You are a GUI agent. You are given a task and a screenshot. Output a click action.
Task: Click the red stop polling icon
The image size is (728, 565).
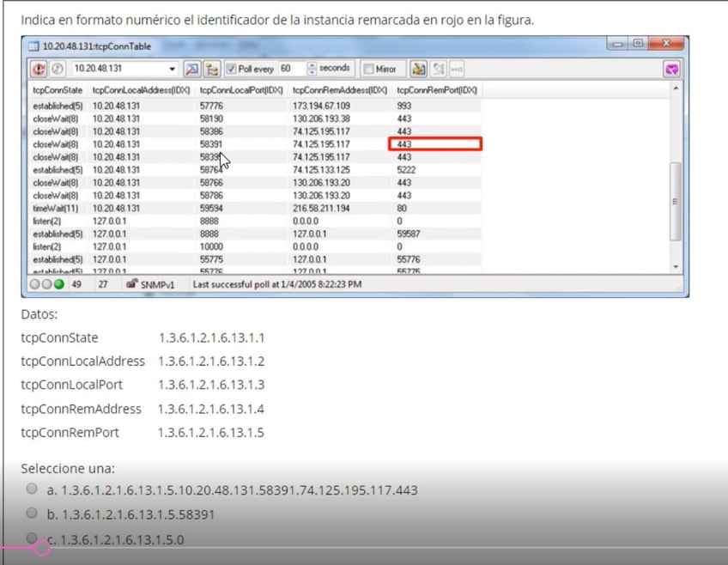coord(39,70)
